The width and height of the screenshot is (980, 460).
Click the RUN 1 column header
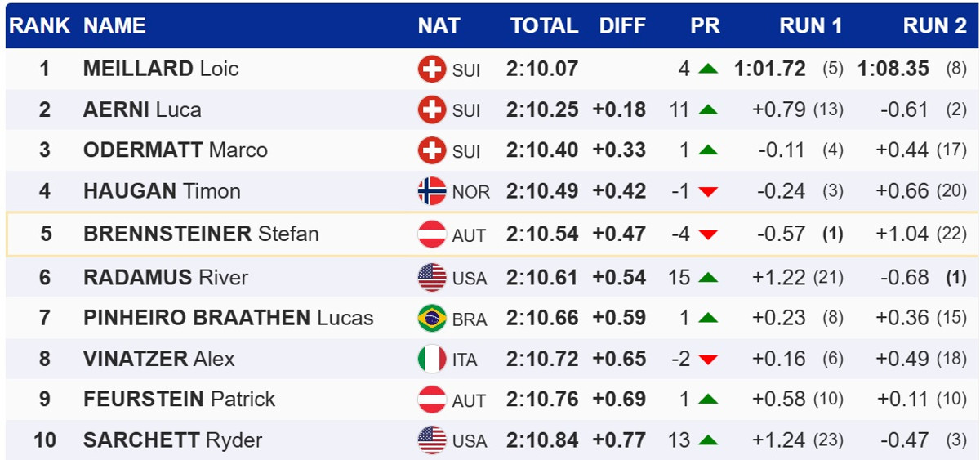point(810,26)
